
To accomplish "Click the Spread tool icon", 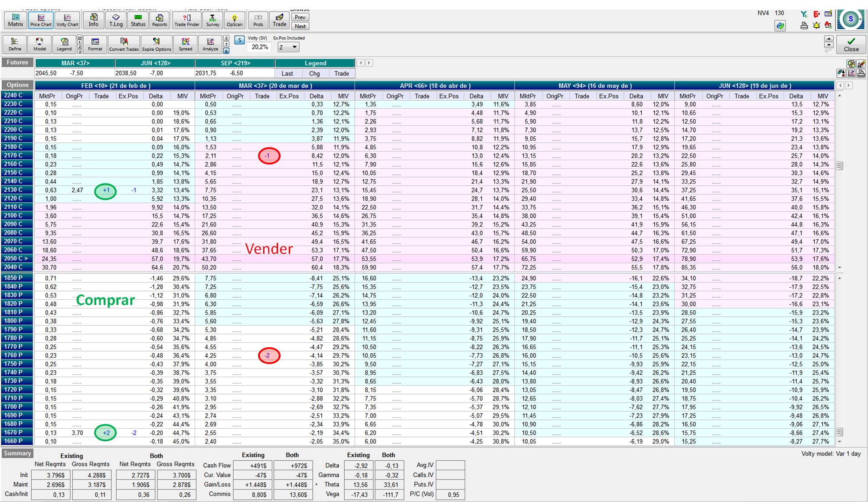I will (x=185, y=44).
